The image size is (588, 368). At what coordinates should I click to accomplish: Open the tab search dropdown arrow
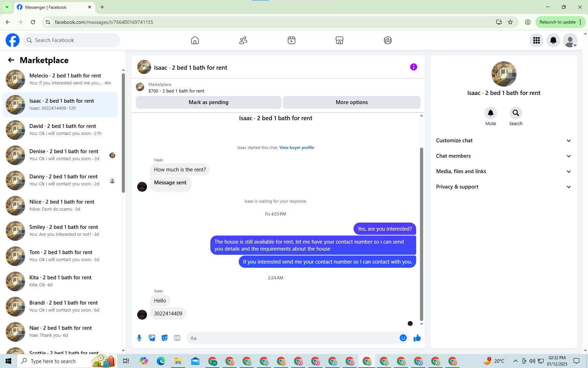coord(7,7)
